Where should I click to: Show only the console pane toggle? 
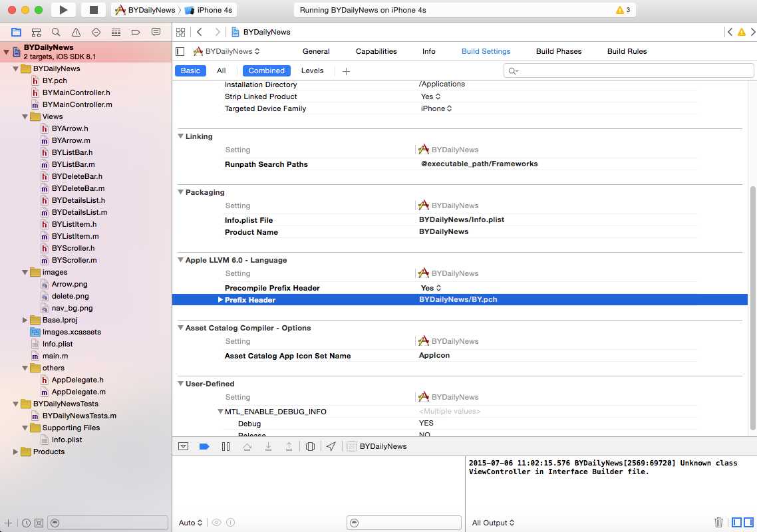point(749,522)
